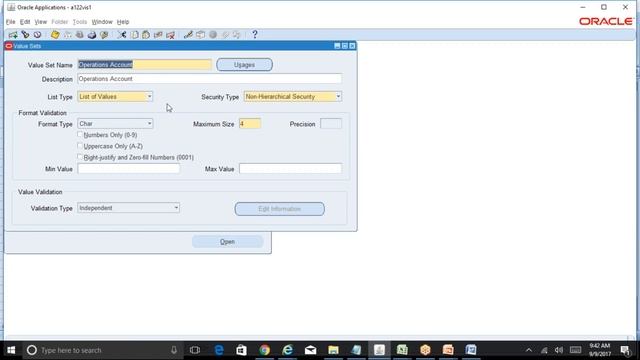Click the Attachments paperclip toolbar icon

225,35
